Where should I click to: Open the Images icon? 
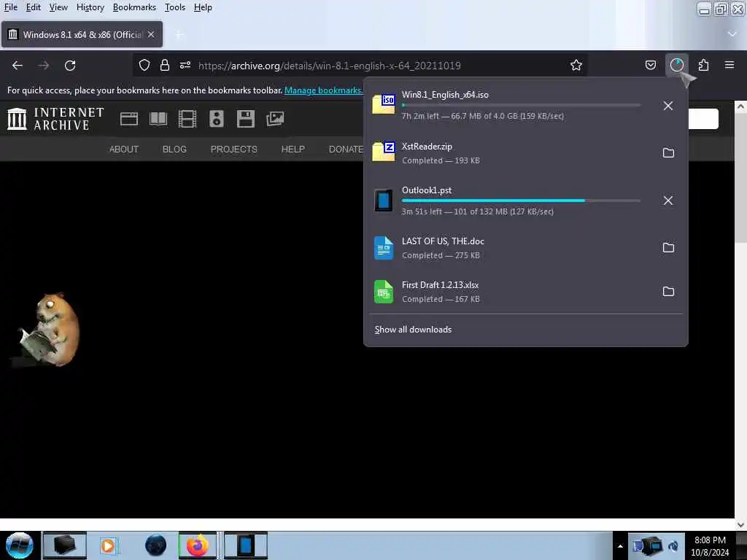pos(275,119)
